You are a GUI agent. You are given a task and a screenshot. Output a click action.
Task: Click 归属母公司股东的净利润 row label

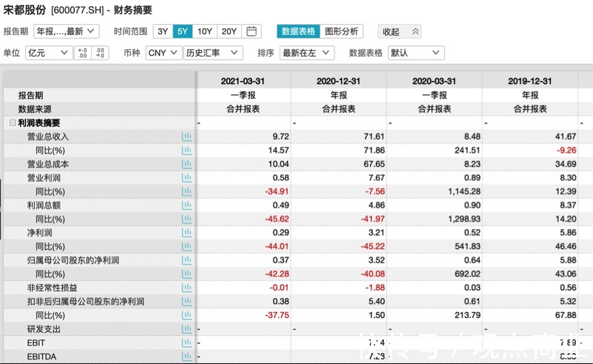click(x=73, y=260)
